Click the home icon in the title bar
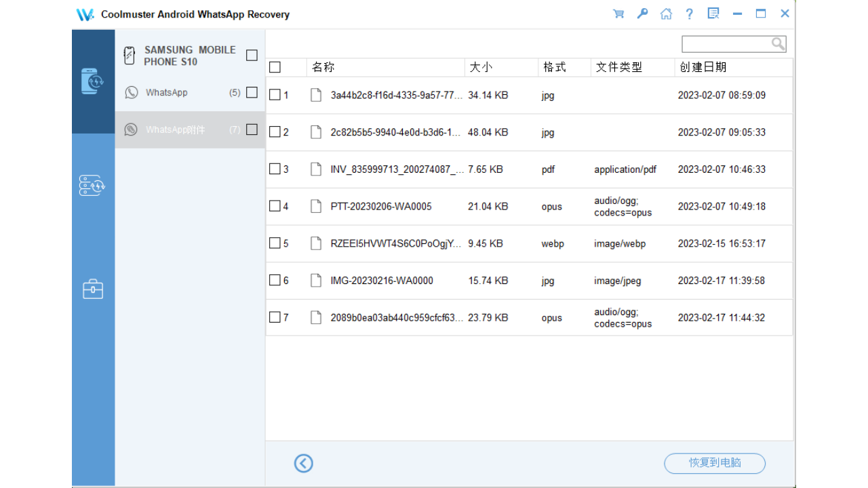868x488 pixels. (x=666, y=13)
